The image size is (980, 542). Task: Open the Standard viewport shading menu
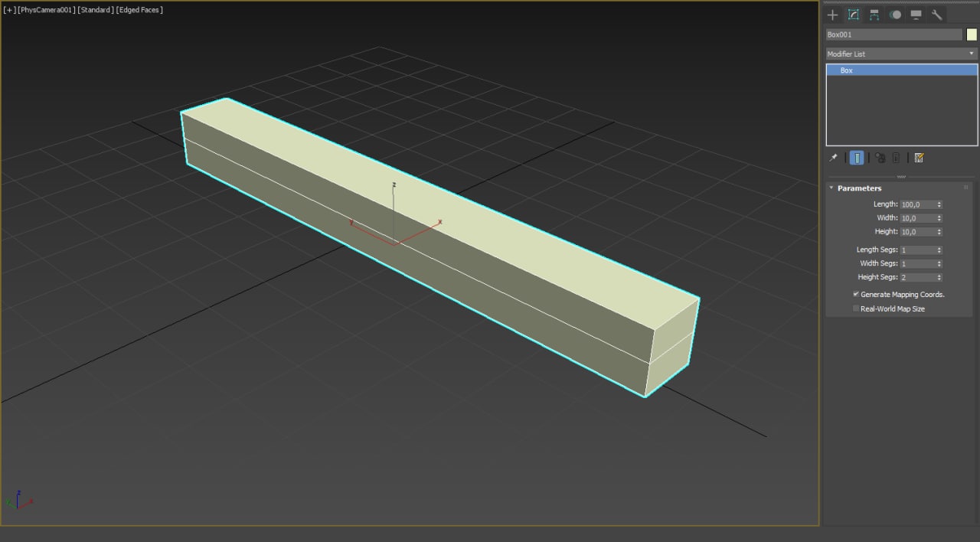96,10
